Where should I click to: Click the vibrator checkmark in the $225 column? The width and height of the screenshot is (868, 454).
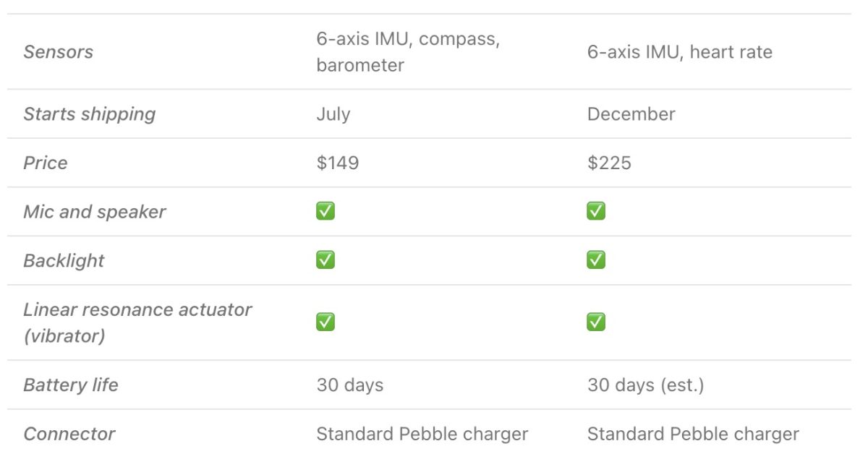(596, 322)
